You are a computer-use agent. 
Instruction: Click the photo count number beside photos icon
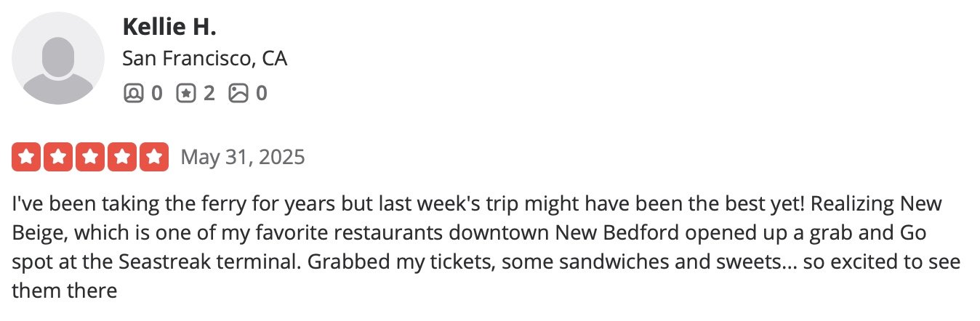[x=261, y=93]
